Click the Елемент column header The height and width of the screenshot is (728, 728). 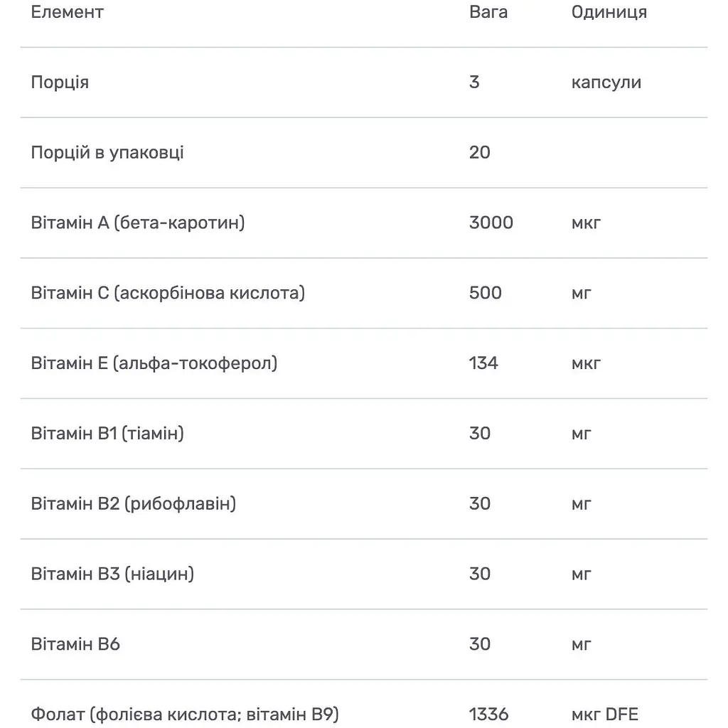point(68,12)
